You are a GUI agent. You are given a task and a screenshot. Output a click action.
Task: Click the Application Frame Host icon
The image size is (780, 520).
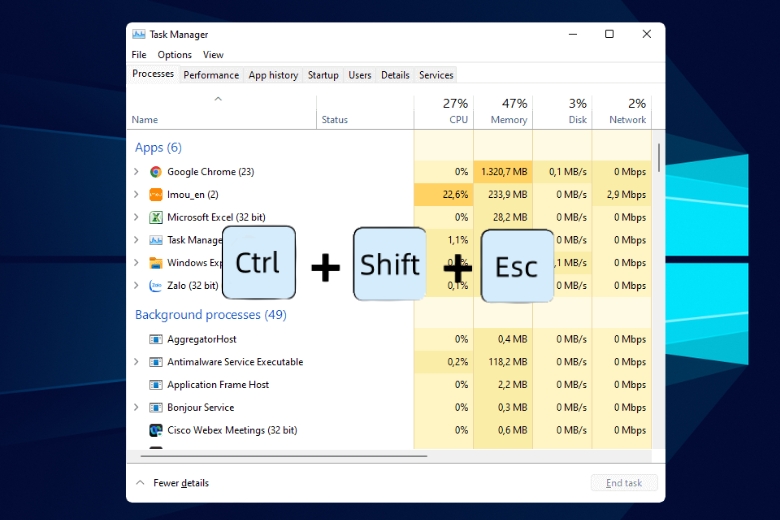tap(156, 385)
